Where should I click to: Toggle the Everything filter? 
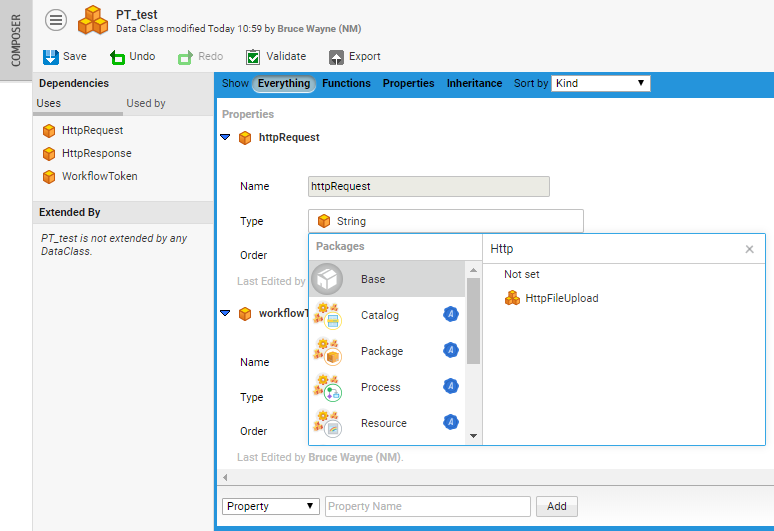[284, 84]
